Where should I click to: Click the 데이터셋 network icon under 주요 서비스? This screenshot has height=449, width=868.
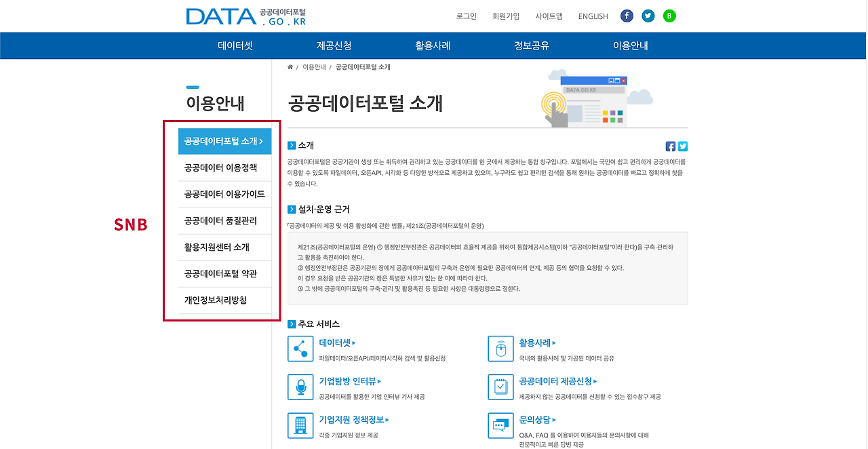(300, 349)
